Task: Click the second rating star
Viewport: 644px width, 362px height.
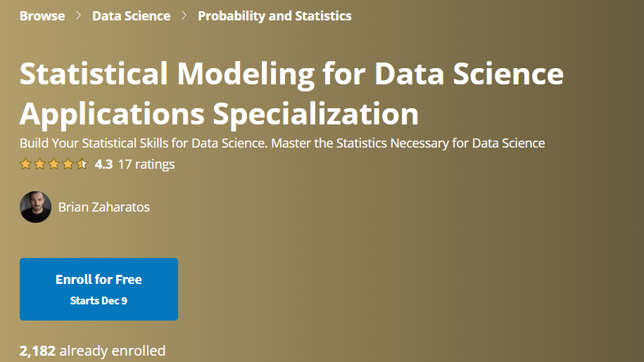Action: pyautogui.click(x=39, y=164)
